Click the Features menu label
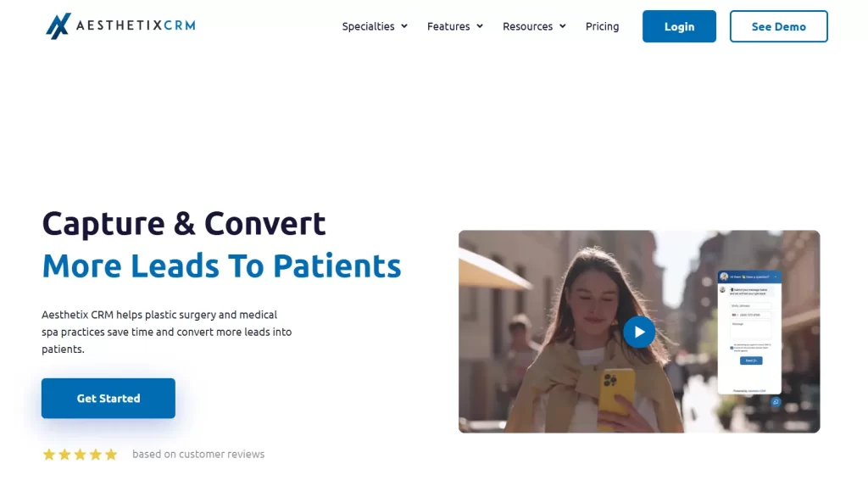 coord(448,26)
